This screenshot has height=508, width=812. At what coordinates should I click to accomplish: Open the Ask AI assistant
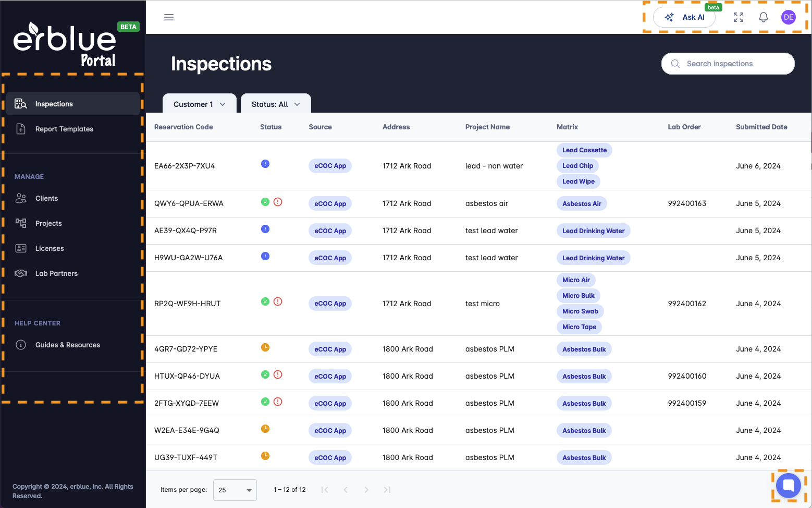[684, 17]
